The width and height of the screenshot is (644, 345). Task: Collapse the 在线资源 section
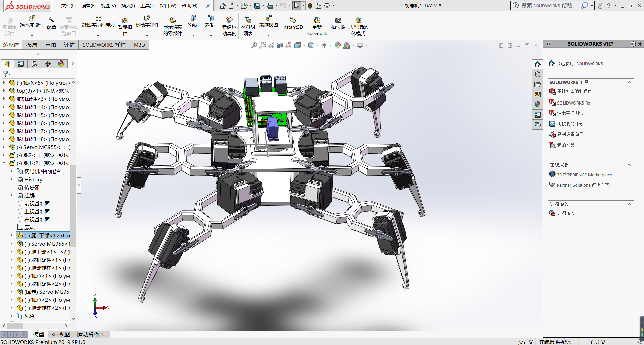(x=629, y=165)
